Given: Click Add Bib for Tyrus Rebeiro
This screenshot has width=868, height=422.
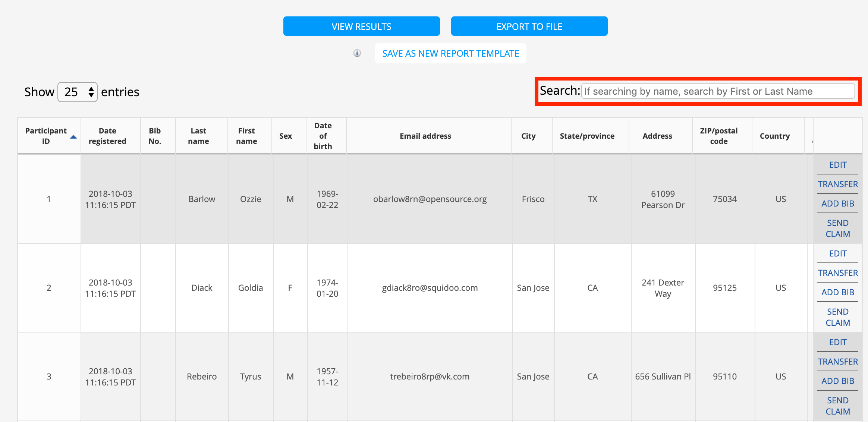Looking at the screenshot, I should (x=837, y=381).
